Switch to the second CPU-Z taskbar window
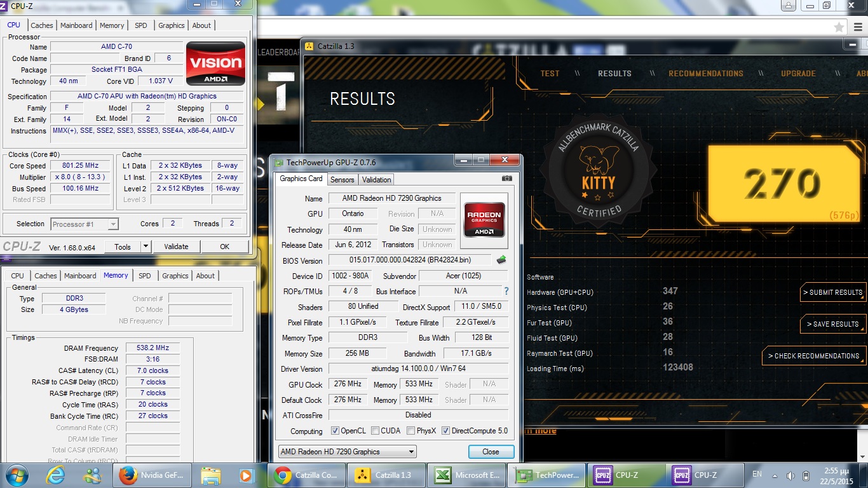Viewport: 868px width, 488px height. [707, 475]
